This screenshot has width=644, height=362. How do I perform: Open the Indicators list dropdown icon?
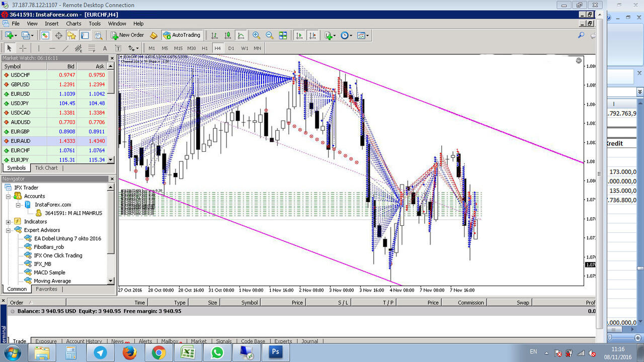pyautogui.click(x=330, y=35)
